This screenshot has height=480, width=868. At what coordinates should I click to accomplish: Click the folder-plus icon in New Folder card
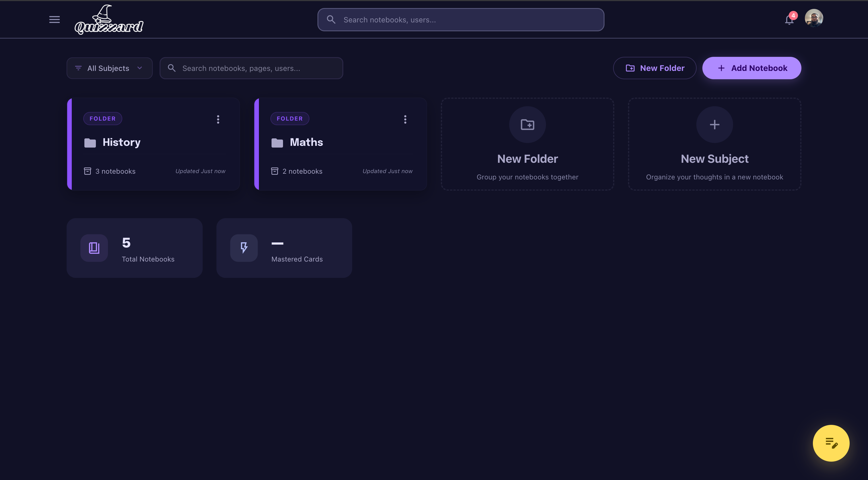tap(527, 125)
